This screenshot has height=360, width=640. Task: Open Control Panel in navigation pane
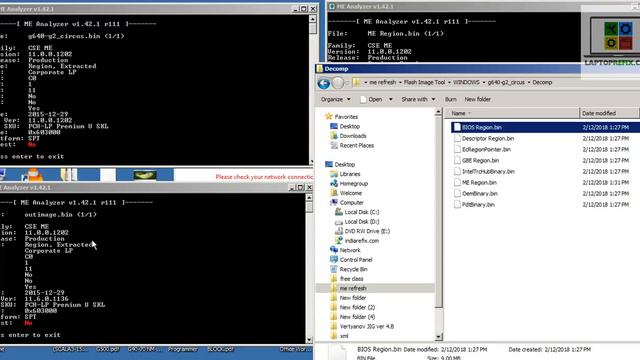click(356, 260)
